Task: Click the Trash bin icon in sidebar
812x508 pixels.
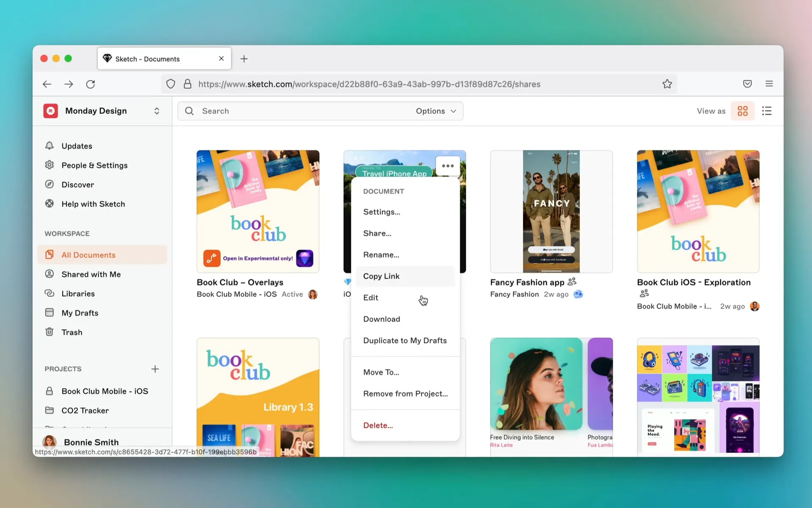Action: 49,332
